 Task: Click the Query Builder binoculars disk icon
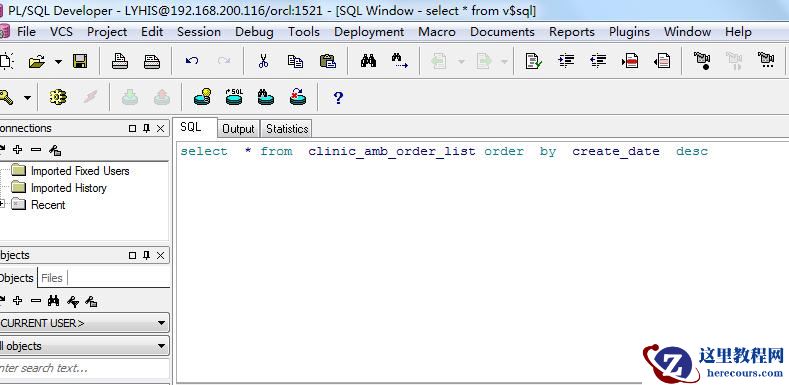[266, 97]
